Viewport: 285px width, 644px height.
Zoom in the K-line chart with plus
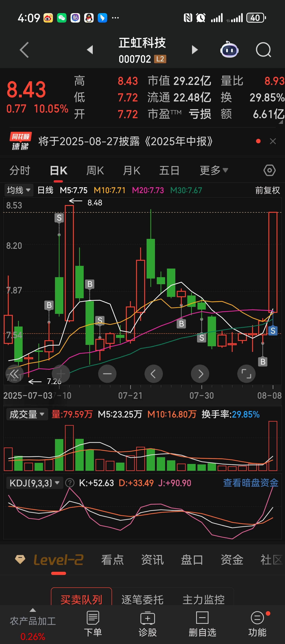(61, 374)
